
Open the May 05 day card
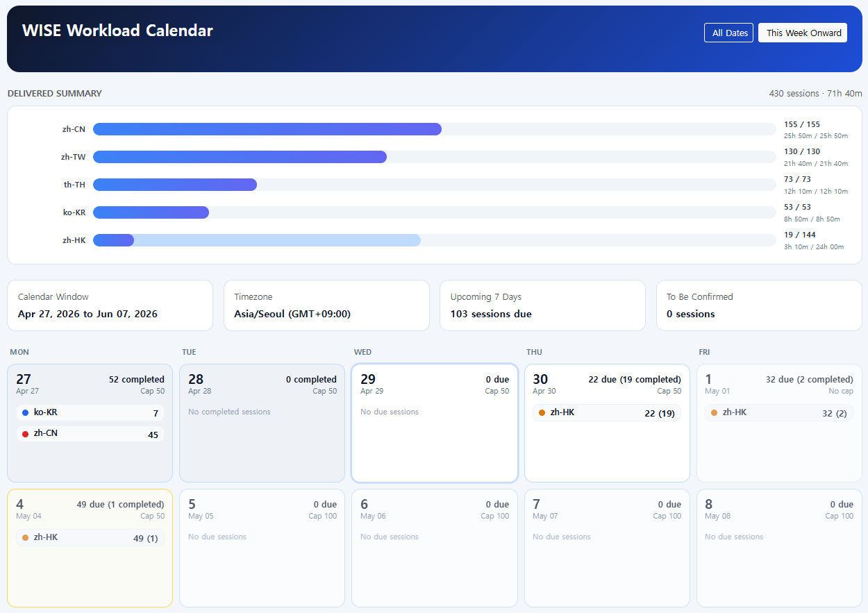pyautogui.click(x=262, y=548)
